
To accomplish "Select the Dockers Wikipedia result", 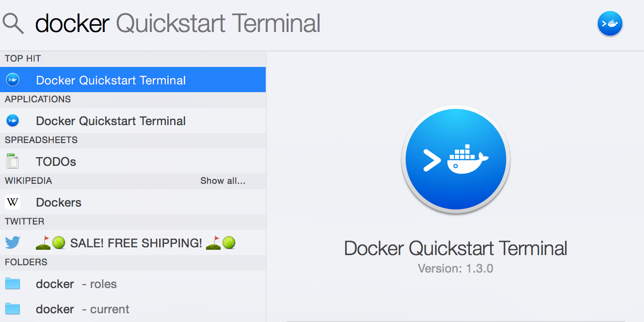I will pyautogui.click(x=58, y=202).
